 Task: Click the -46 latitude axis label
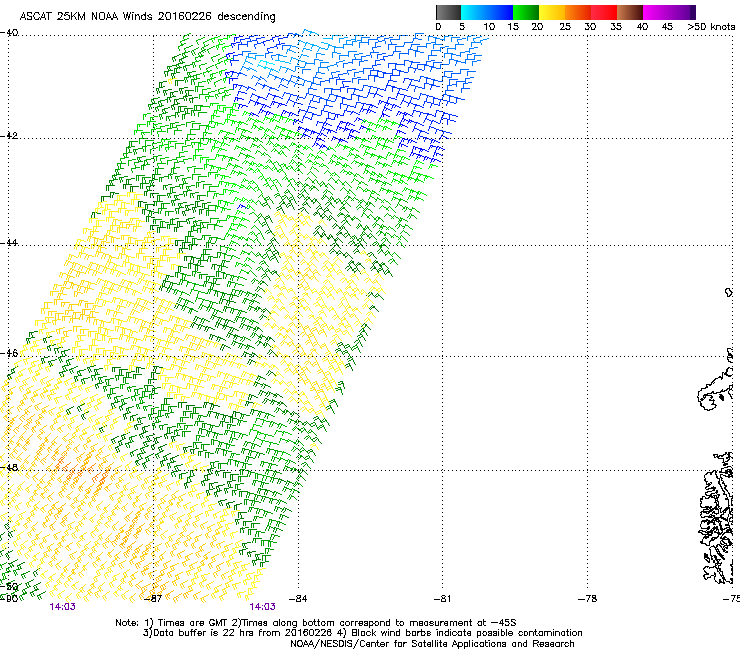[x=9, y=353]
